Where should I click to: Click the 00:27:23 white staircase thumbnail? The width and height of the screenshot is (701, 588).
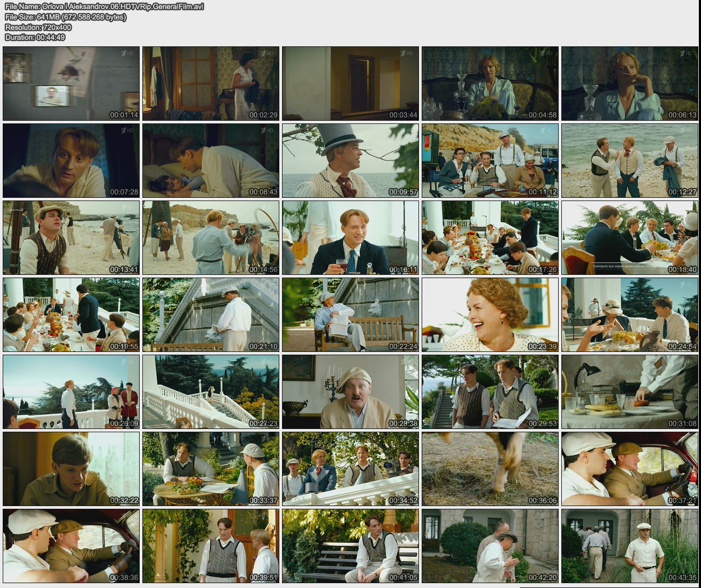click(x=211, y=392)
